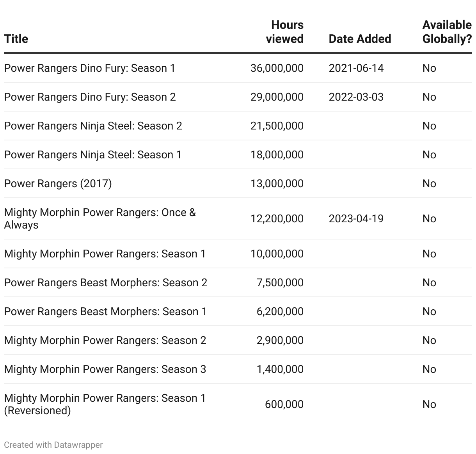Select Power Rangers Beast Morphers: Season 1 title
The width and height of the screenshot is (476, 454).
tap(105, 312)
